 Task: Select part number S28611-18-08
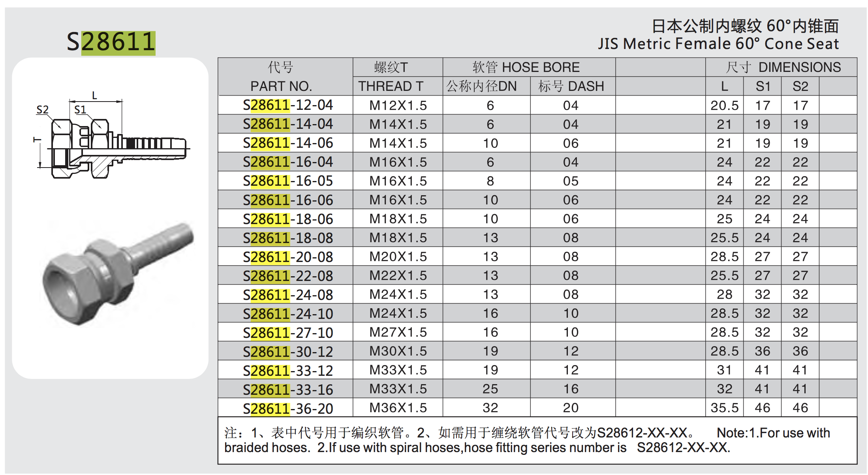click(x=288, y=238)
